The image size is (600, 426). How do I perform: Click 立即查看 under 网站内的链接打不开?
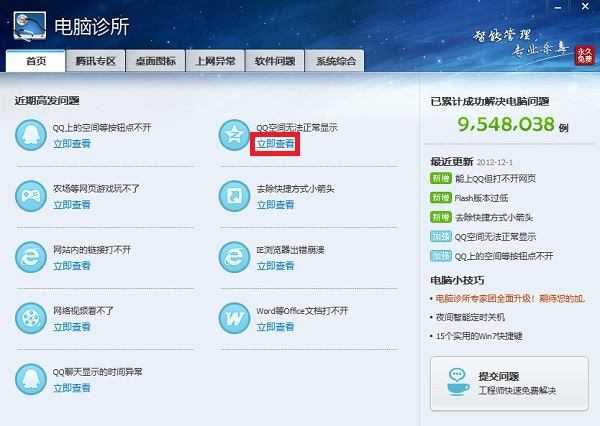click(72, 266)
